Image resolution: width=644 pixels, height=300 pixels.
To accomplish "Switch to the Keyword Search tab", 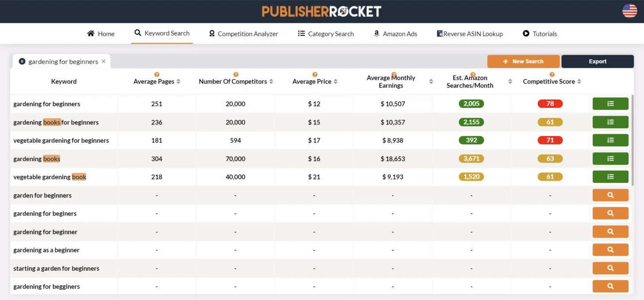I will click(x=162, y=33).
